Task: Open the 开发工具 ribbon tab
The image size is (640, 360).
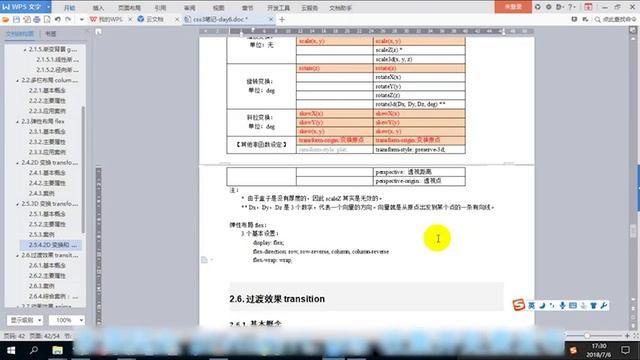Action: pos(278,8)
